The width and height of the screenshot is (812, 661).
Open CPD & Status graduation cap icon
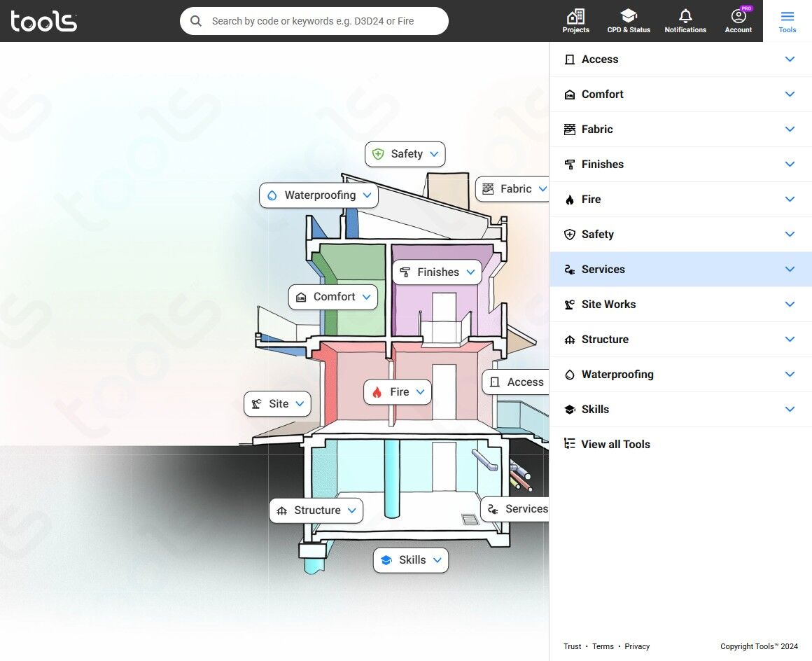pyautogui.click(x=628, y=16)
